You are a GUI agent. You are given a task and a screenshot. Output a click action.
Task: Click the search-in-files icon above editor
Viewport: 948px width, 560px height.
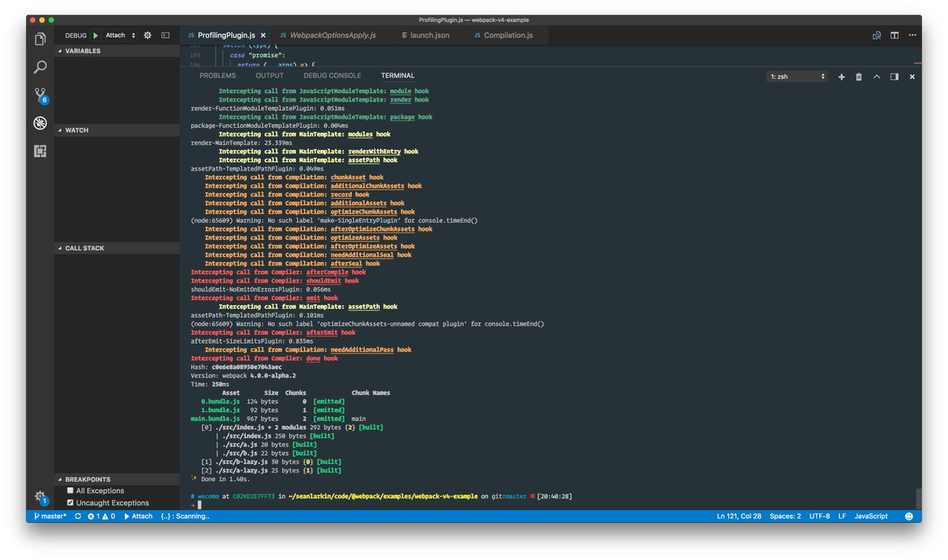point(877,36)
